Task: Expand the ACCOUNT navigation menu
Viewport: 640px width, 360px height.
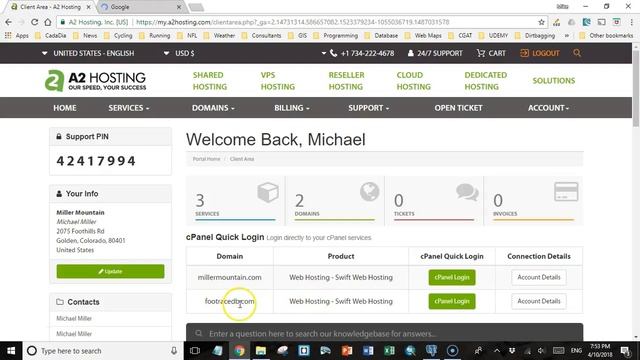Action: (x=548, y=108)
